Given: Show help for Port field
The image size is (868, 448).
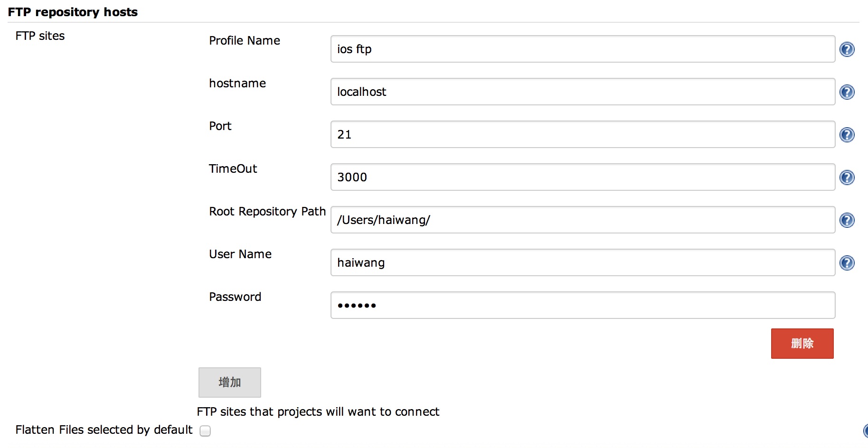Looking at the screenshot, I should [847, 135].
